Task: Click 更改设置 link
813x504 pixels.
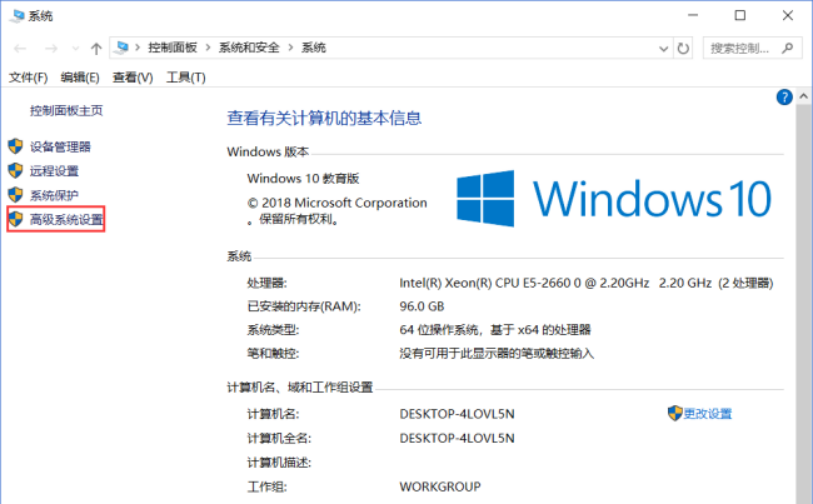Action: (x=707, y=414)
